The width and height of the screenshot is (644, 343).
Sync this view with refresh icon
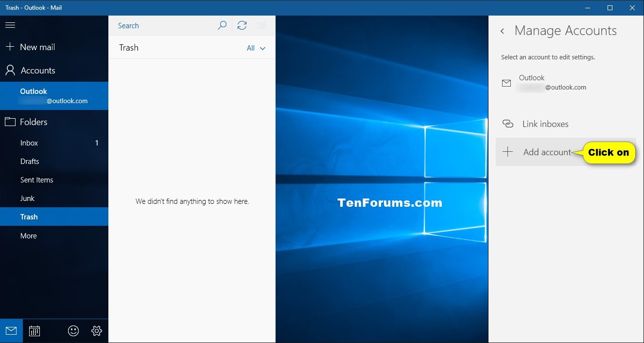pyautogui.click(x=242, y=25)
